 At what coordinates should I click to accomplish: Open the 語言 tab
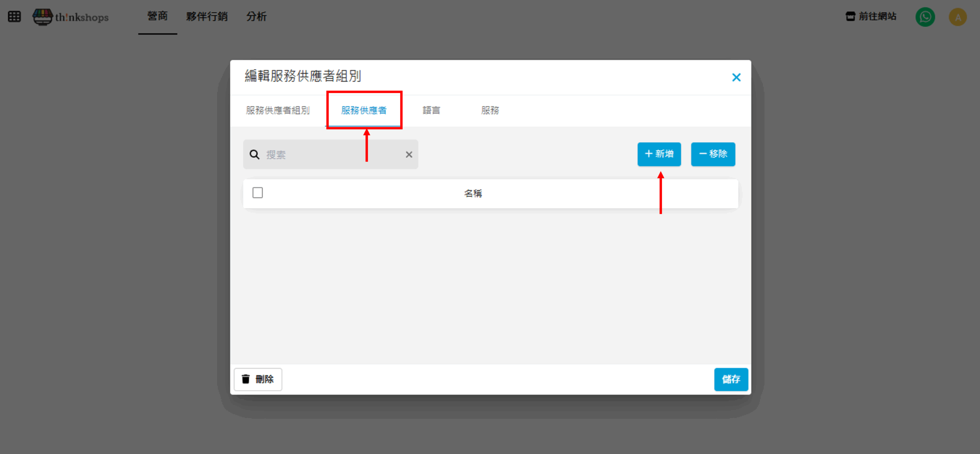(431, 111)
